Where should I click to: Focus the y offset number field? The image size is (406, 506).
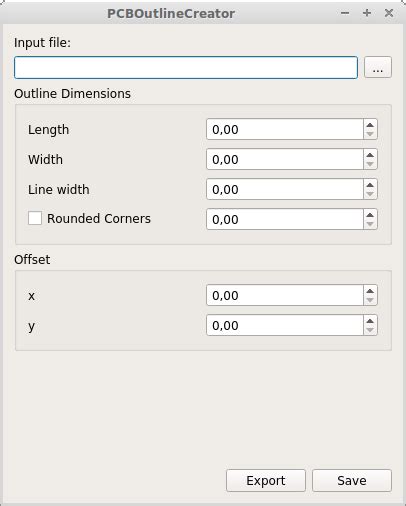tap(285, 325)
